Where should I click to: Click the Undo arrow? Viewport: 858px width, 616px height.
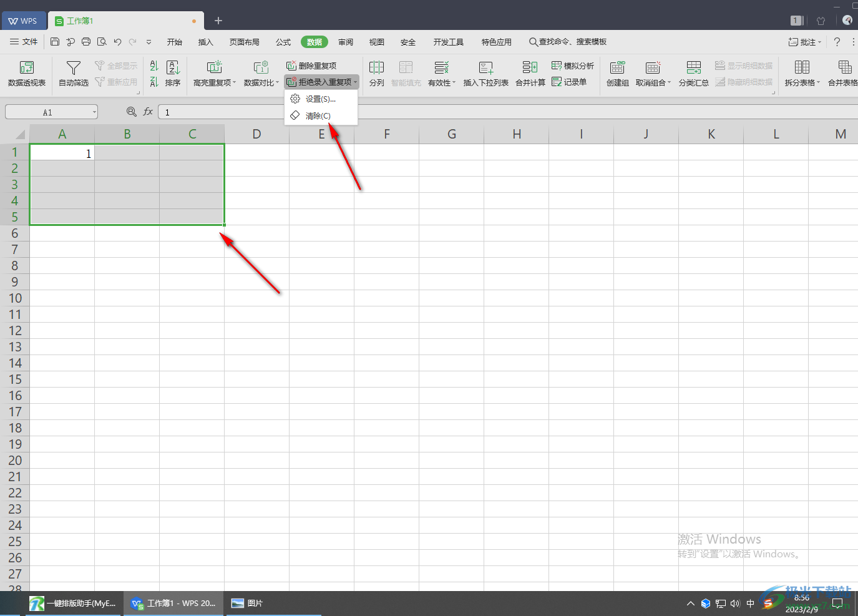(x=117, y=42)
